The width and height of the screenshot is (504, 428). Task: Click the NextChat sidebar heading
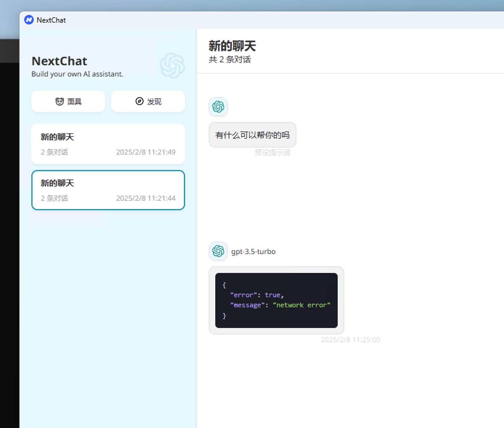(59, 61)
